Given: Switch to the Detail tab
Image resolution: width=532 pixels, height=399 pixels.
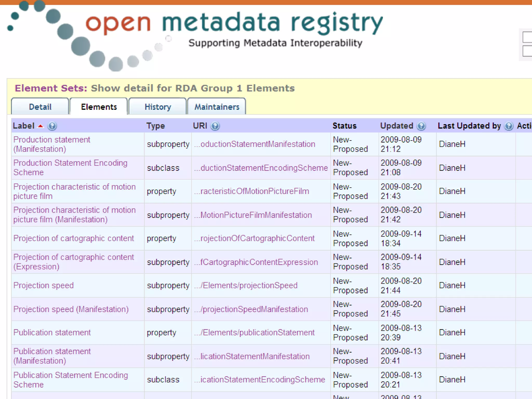Looking at the screenshot, I should 40,107.
